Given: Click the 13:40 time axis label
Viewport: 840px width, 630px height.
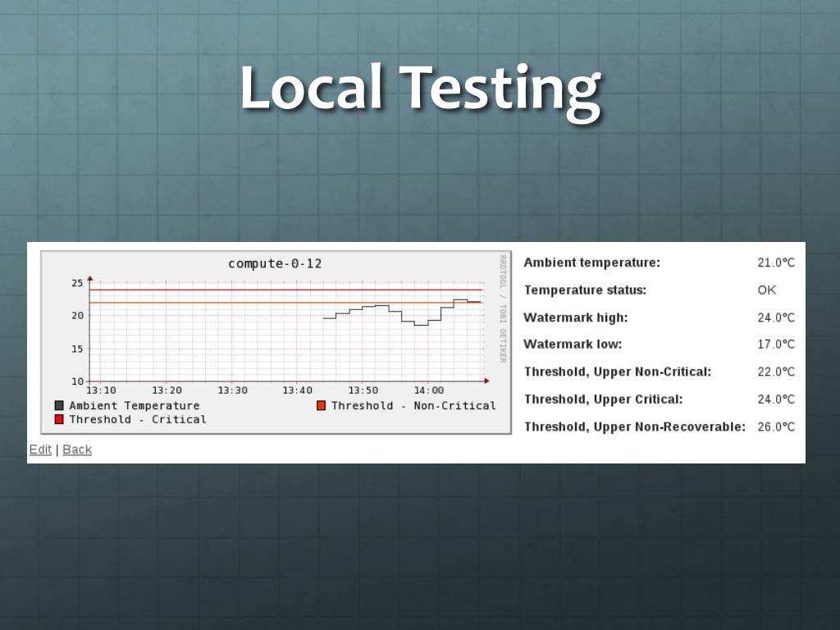Looking at the screenshot, I should [x=298, y=390].
